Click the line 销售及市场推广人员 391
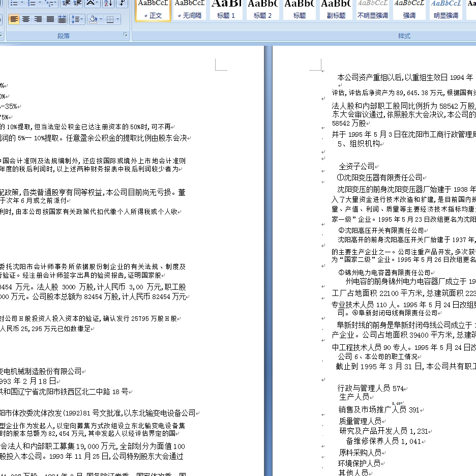The image size is (476, 476). (x=379, y=410)
